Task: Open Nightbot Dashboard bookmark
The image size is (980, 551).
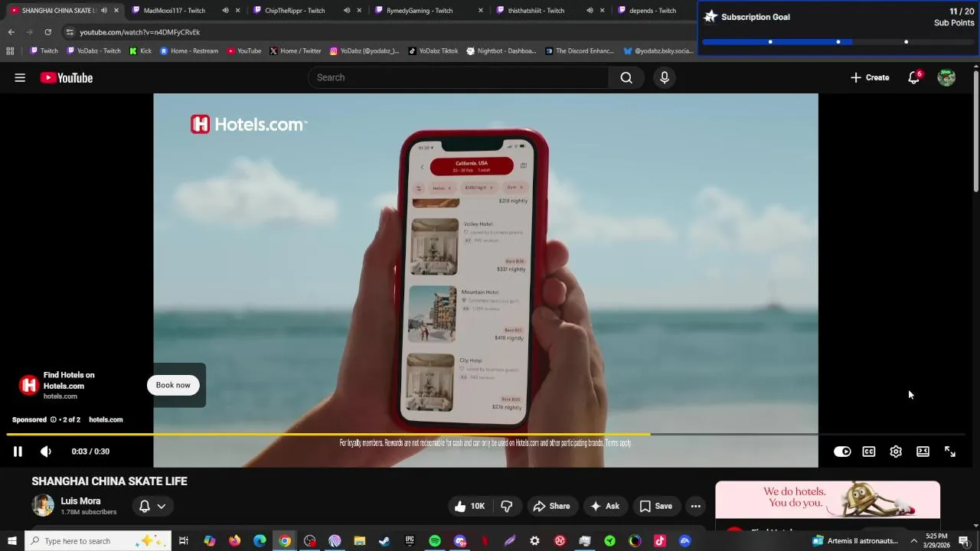Action: [501, 51]
